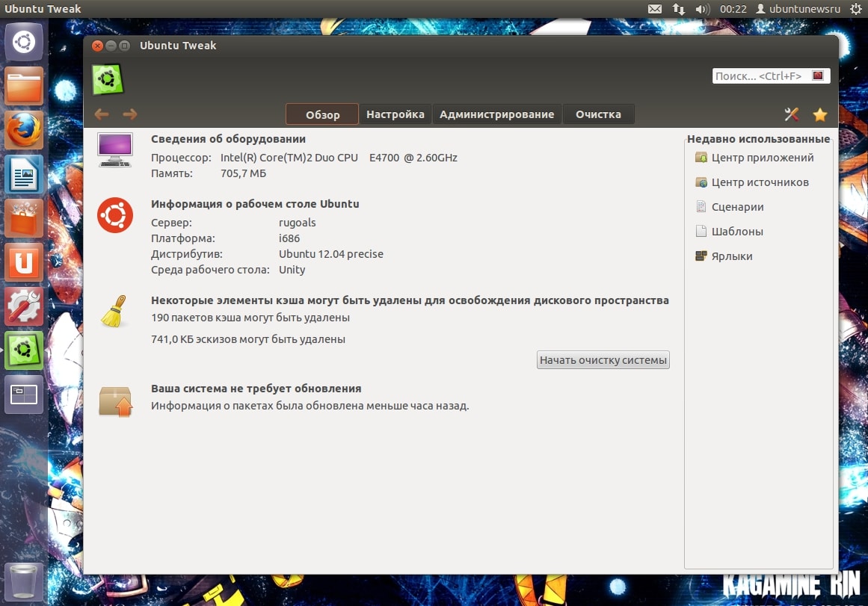
Task: Open the 00:22 clock menu
Action: click(x=733, y=9)
